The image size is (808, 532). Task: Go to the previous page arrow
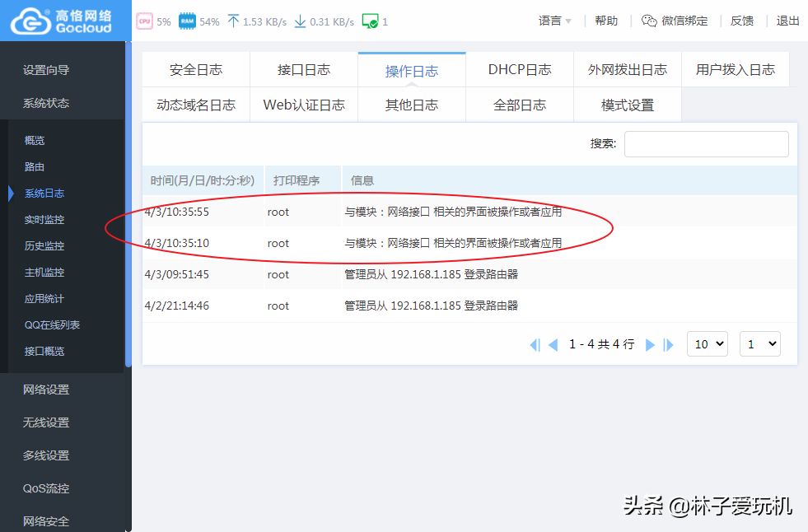tap(553, 345)
